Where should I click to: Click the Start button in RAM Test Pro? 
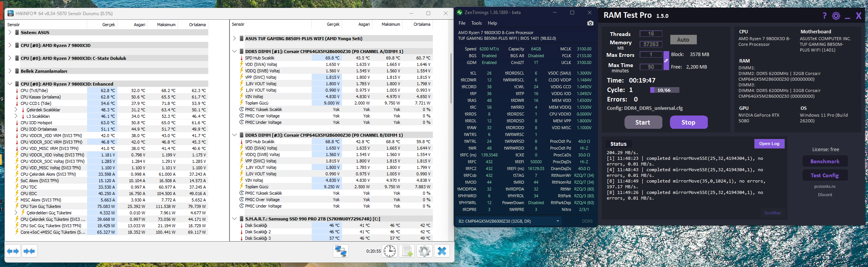coord(643,122)
